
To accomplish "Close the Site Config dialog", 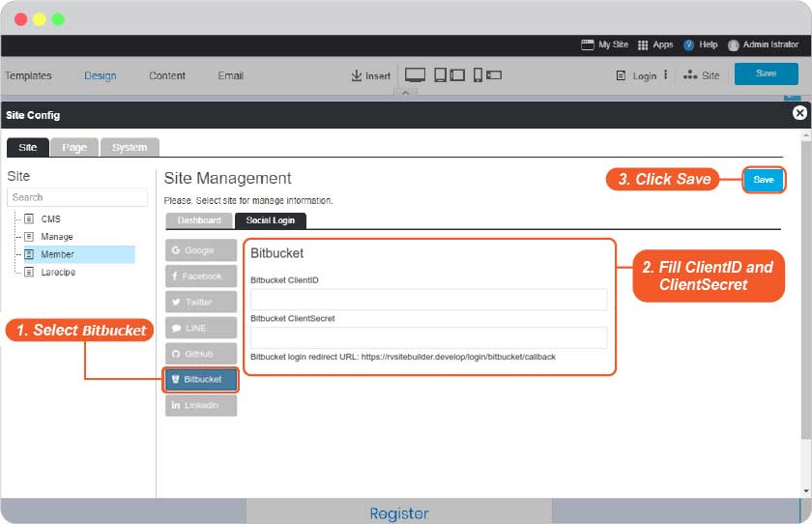I will point(799,113).
